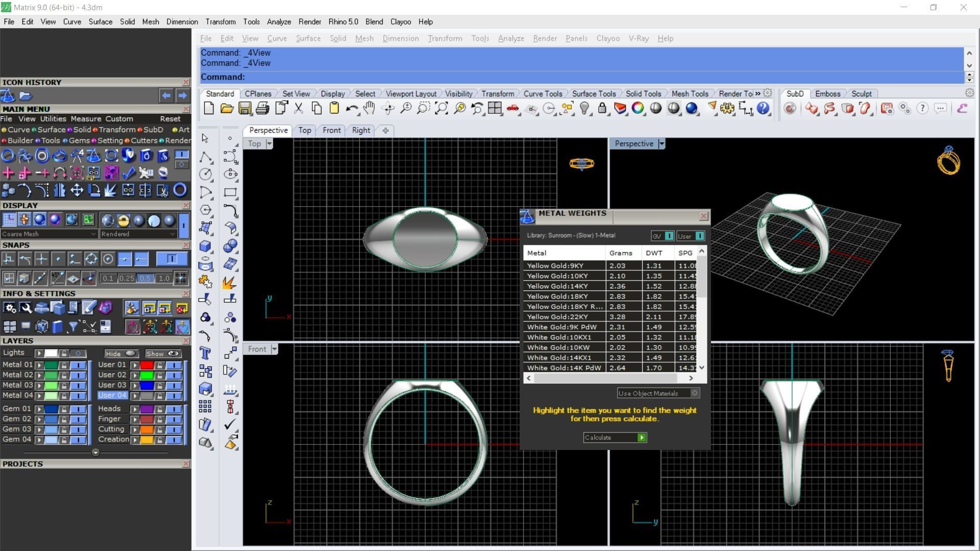
Task: Click the Lock objects padlock icon
Action: 602,108
